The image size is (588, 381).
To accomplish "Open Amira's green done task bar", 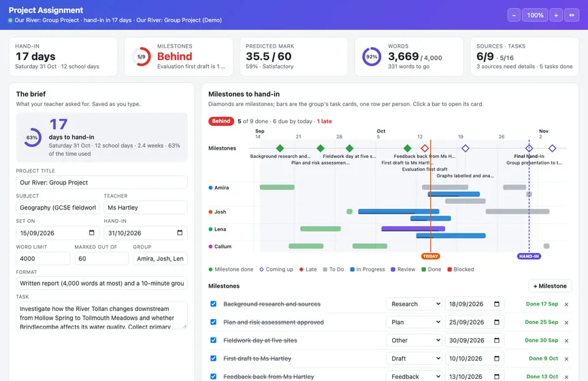I will pos(277,187).
